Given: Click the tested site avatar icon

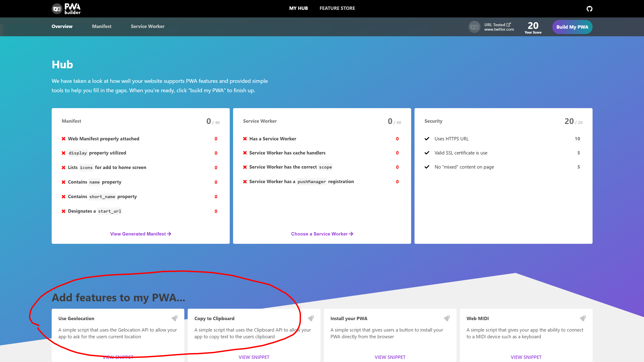Looking at the screenshot, I should coord(474,27).
